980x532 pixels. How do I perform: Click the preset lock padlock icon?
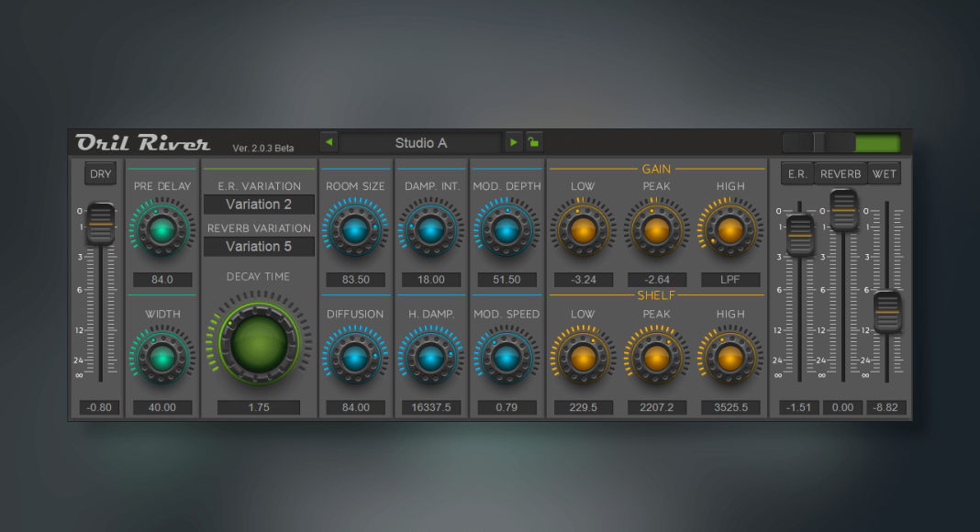[x=532, y=142]
